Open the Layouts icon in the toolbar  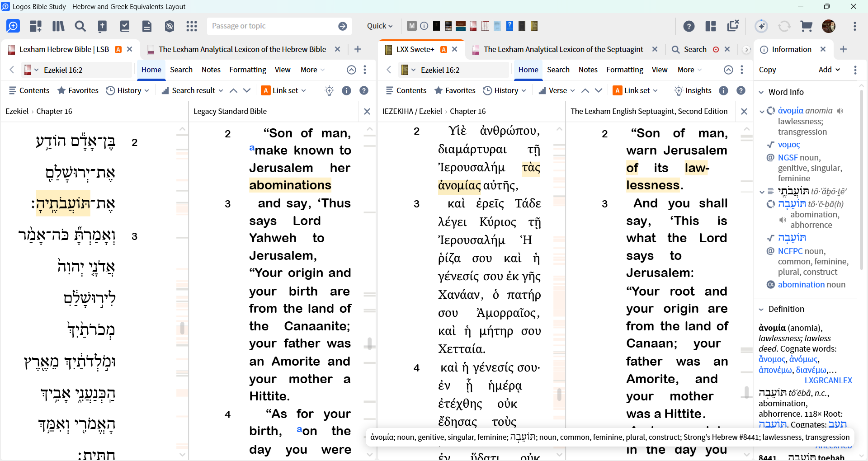pyautogui.click(x=36, y=26)
